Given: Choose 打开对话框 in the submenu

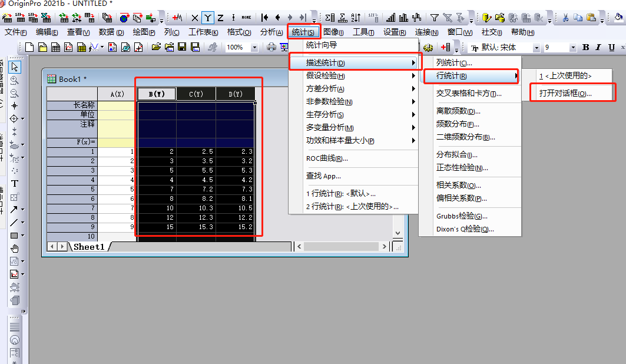Looking at the screenshot, I should point(565,93).
